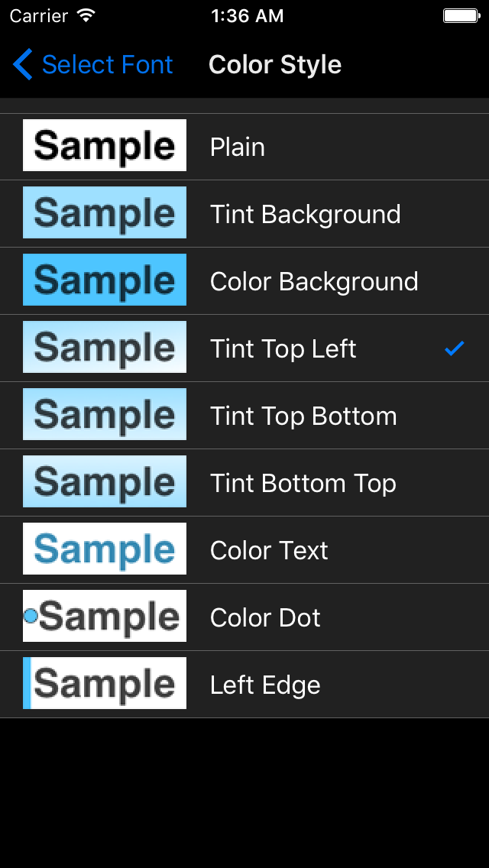
Task: Select the Color Dot style label
Action: [265, 618]
